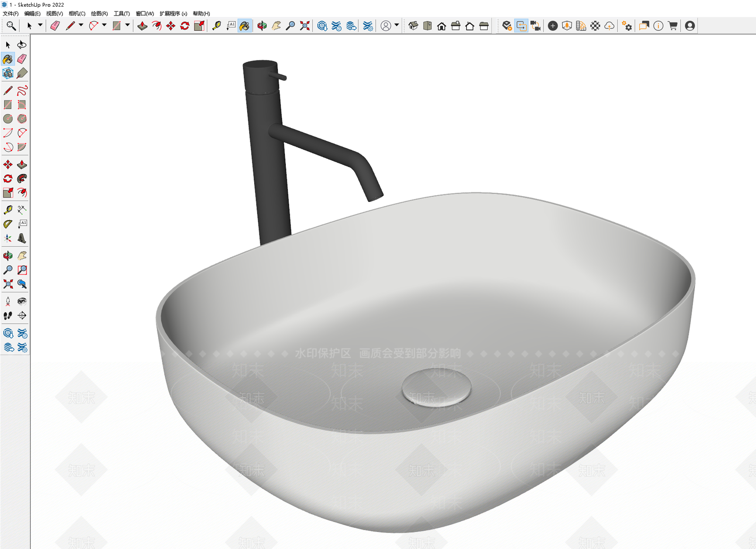The width and height of the screenshot is (756, 549).
Task: Open the shopping cart icon
Action: (673, 26)
